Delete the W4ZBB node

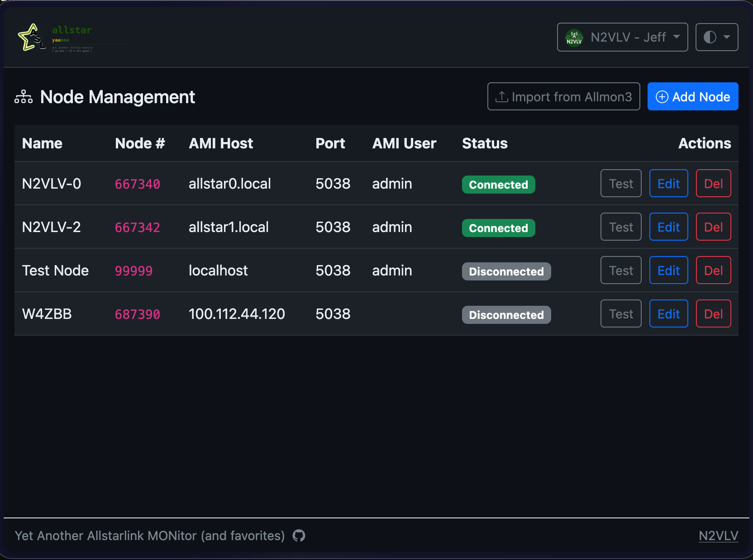tap(713, 313)
